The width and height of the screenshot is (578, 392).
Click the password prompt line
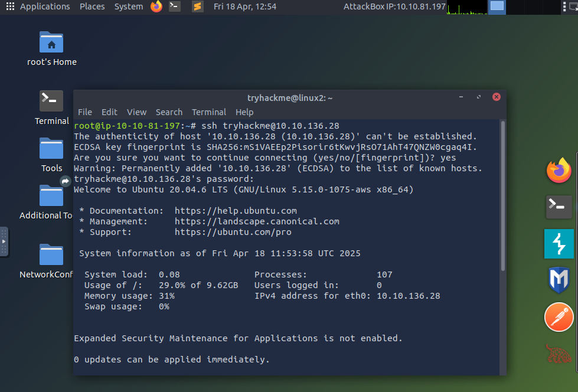[164, 179]
